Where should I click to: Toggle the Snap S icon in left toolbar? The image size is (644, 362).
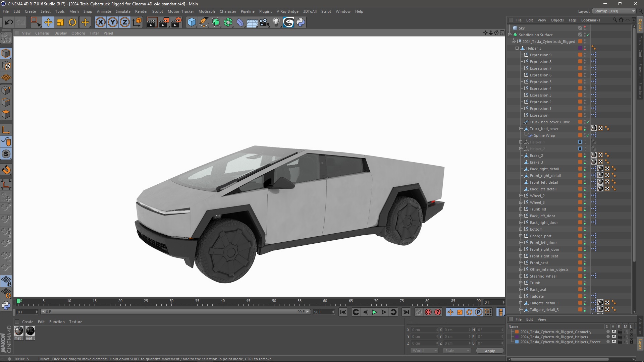click(6, 154)
